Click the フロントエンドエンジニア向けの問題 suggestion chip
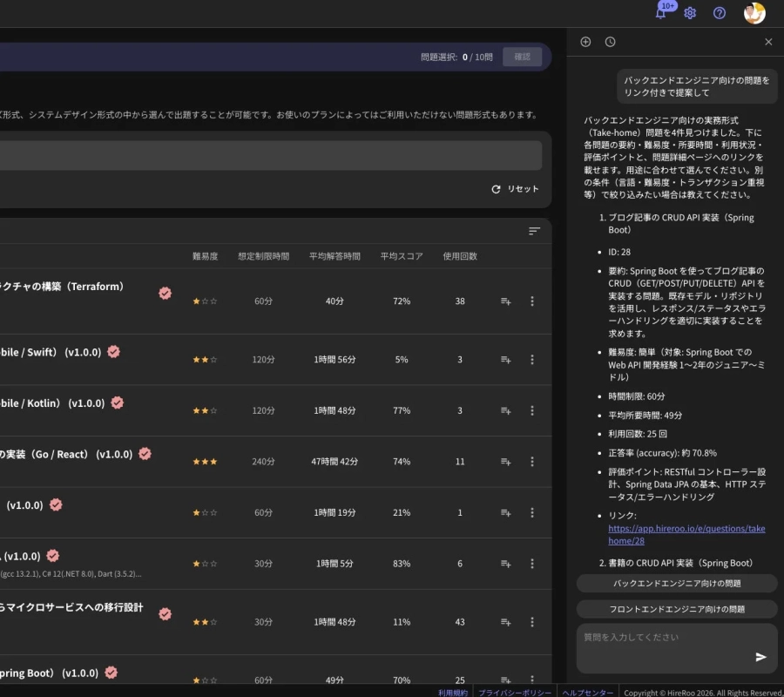This screenshot has width=784, height=697. [x=677, y=607]
